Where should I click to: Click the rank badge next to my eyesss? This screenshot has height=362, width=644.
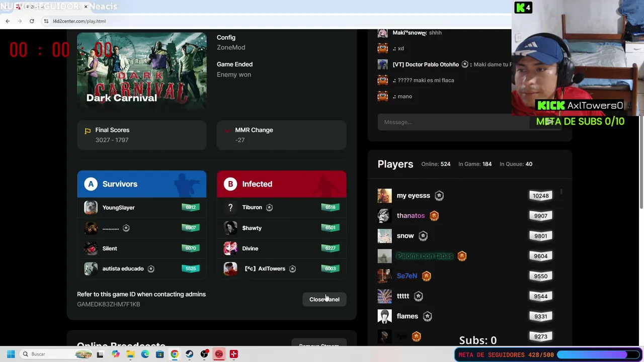click(x=439, y=196)
